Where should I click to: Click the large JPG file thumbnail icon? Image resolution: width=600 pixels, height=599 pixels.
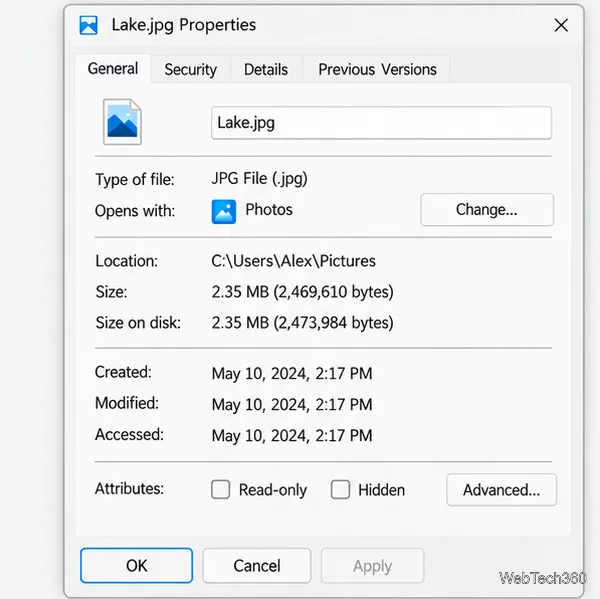tap(122, 122)
